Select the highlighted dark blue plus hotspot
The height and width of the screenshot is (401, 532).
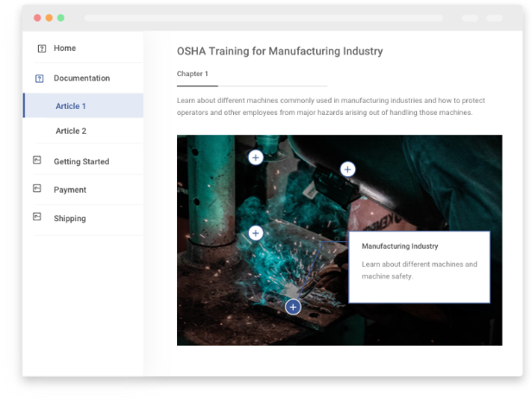tap(293, 307)
